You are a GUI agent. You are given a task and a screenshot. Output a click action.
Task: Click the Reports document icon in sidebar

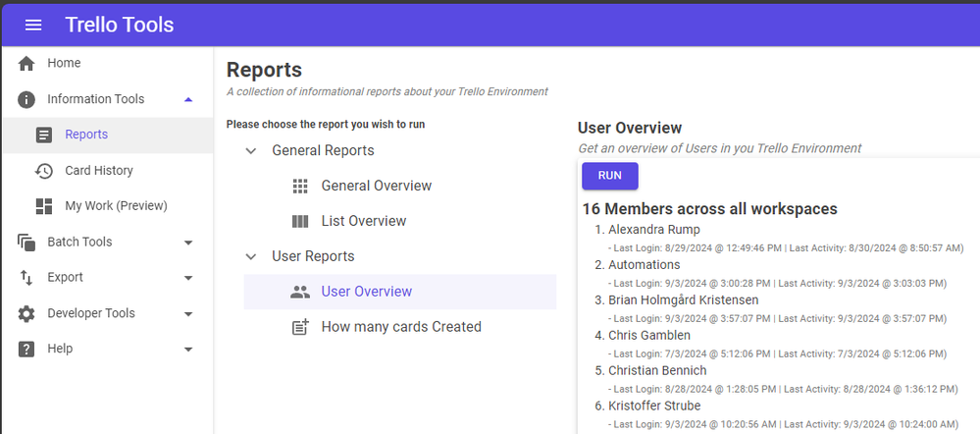[x=44, y=135]
